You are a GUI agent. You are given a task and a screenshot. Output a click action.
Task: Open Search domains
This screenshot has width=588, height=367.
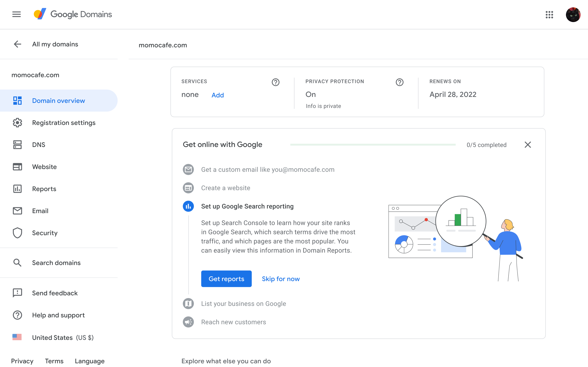tap(59, 263)
